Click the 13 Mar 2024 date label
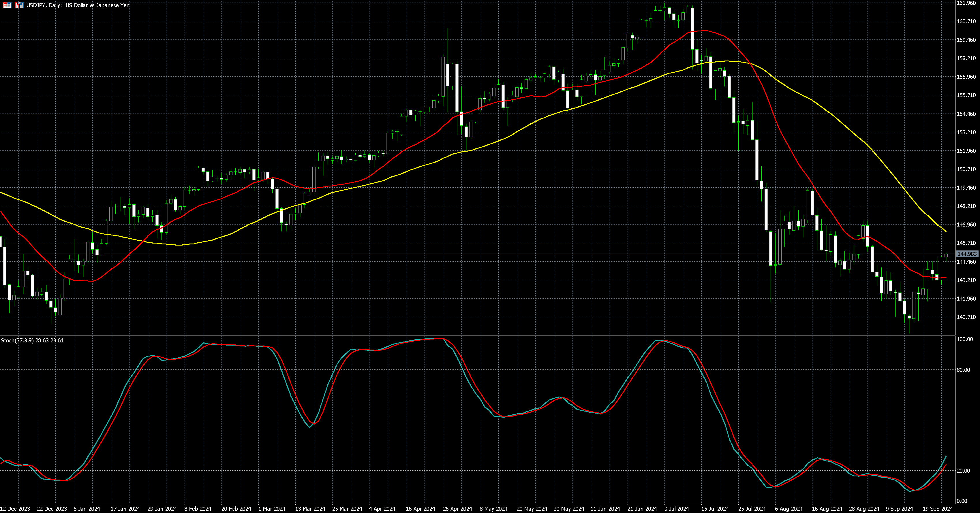Screen dimensions: 980x513 coord(310,508)
